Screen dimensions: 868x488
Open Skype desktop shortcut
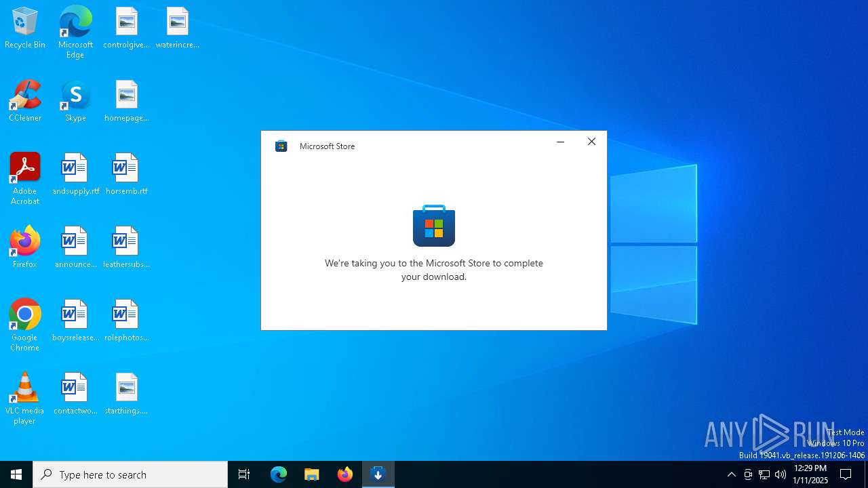coord(75,102)
